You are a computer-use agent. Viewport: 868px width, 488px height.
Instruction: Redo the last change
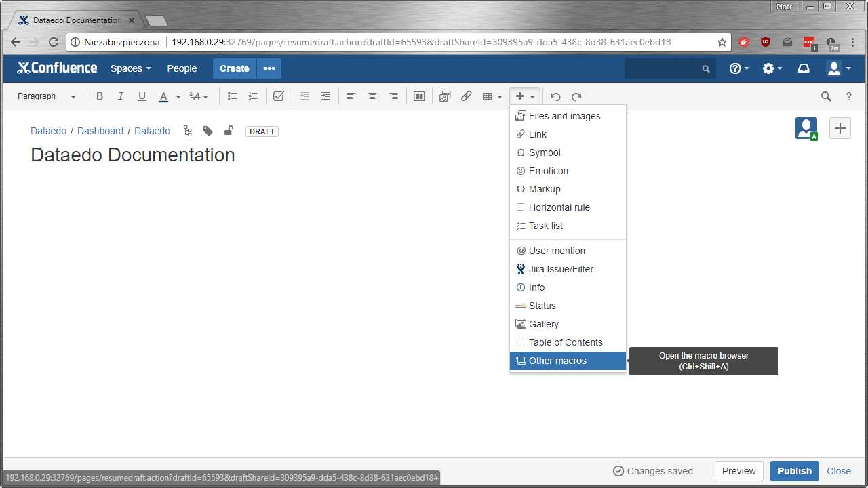(x=576, y=96)
